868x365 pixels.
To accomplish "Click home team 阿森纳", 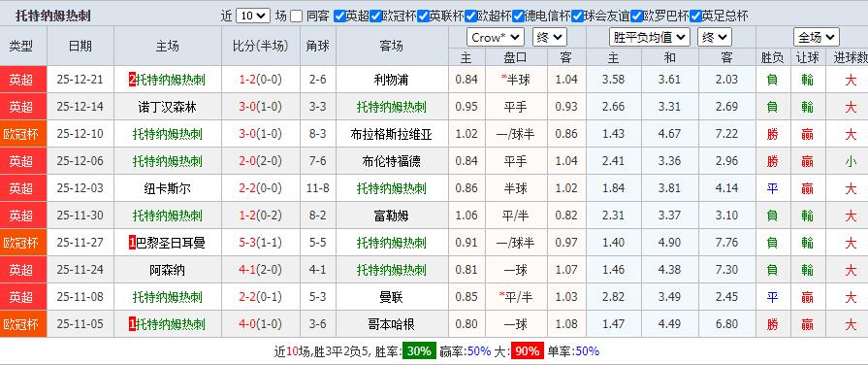I will [167, 270].
